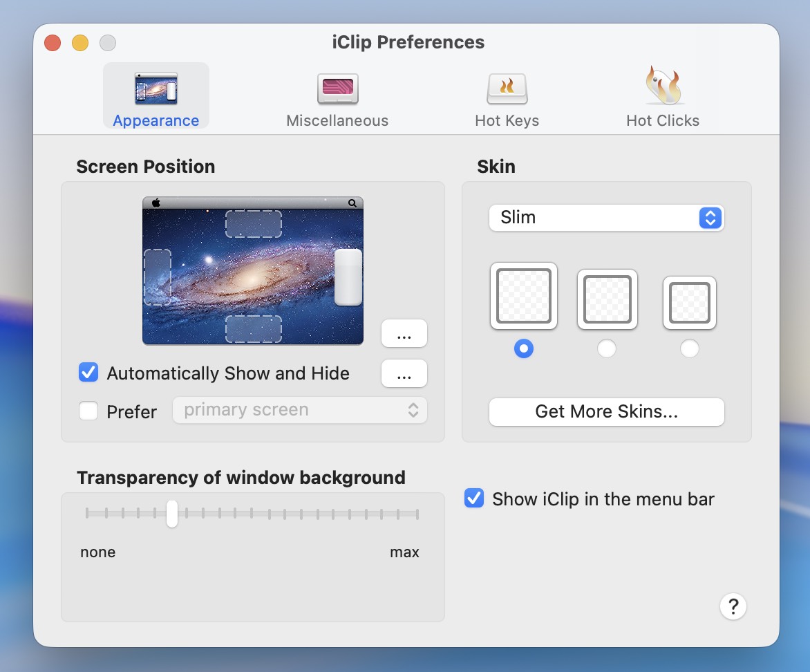Click the help question mark button

point(733,607)
